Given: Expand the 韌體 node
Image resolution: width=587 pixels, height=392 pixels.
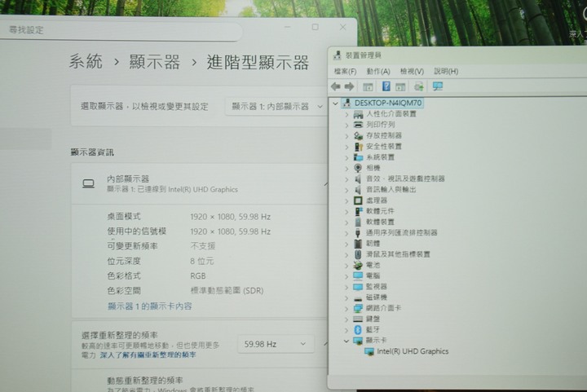Looking at the screenshot, I should click(x=346, y=244).
